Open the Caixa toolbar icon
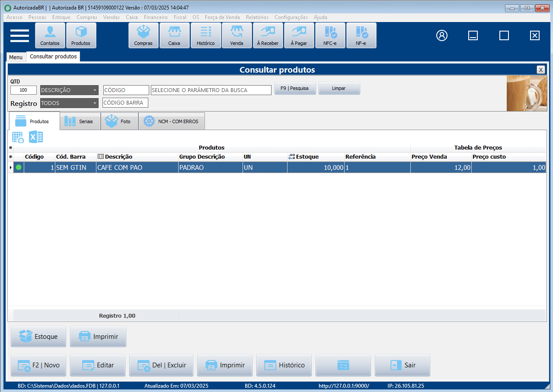553x392 pixels. tap(174, 35)
